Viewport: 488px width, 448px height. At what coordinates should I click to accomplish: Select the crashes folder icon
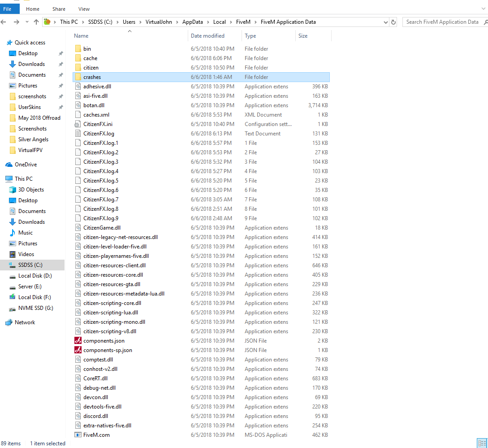pyautogui.click(x=78, y=77)
